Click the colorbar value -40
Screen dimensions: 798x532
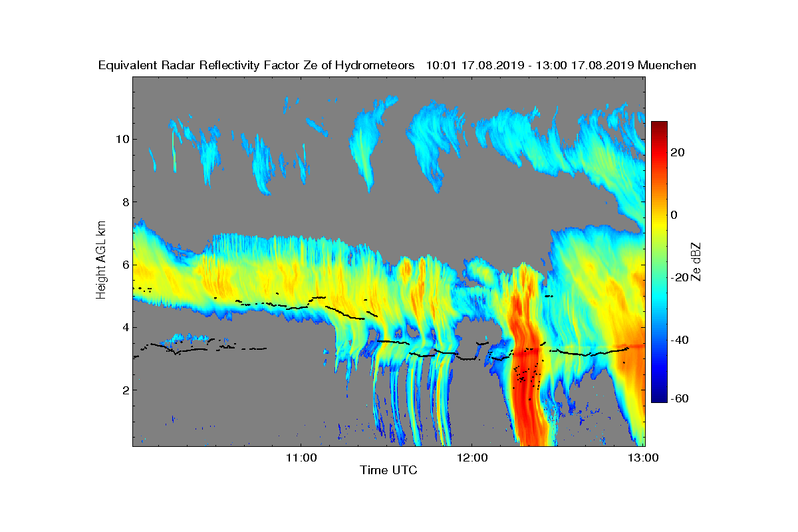pyautogui.click(x=680, y=340)
